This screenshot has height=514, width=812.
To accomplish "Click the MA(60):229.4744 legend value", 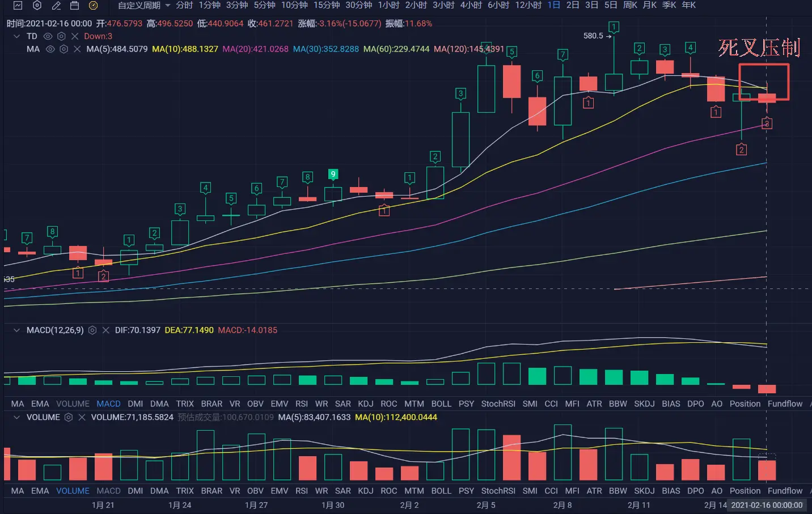I will pos(396,49).
